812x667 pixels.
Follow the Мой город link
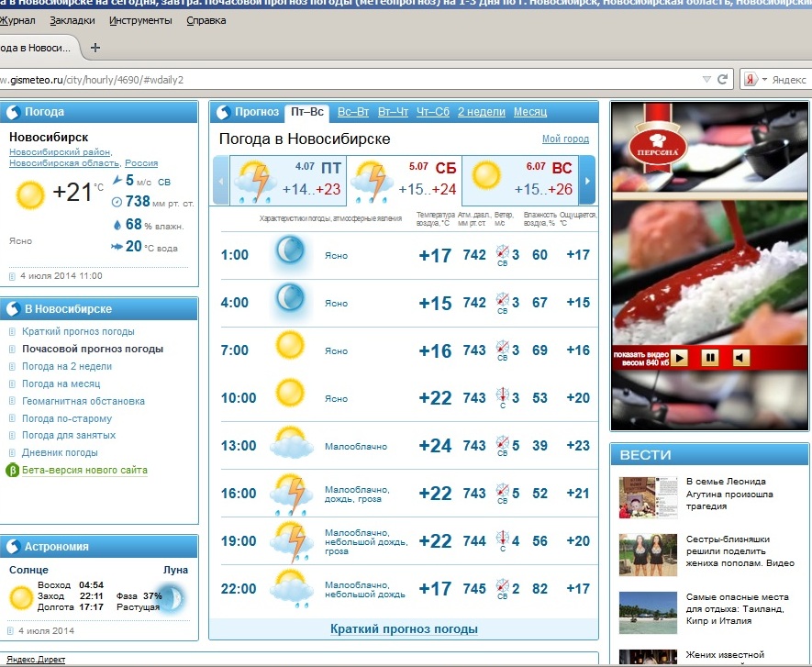565,139
